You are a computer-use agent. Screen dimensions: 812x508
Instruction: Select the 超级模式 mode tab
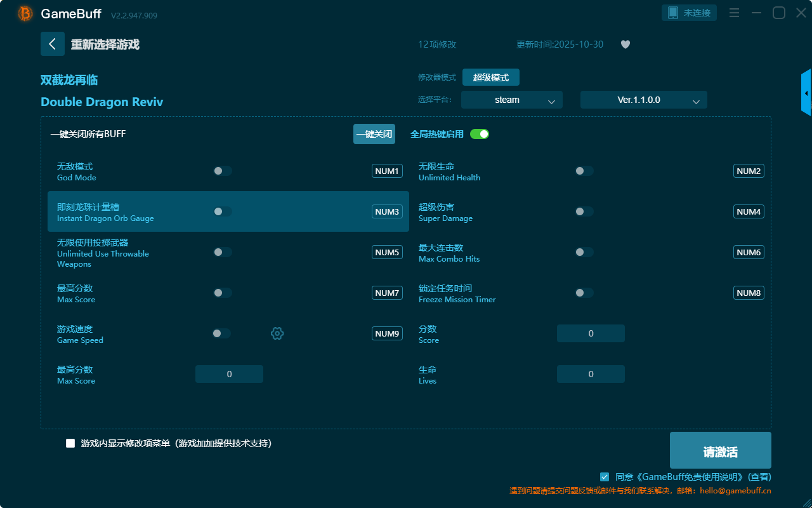(x=490, y=77)
